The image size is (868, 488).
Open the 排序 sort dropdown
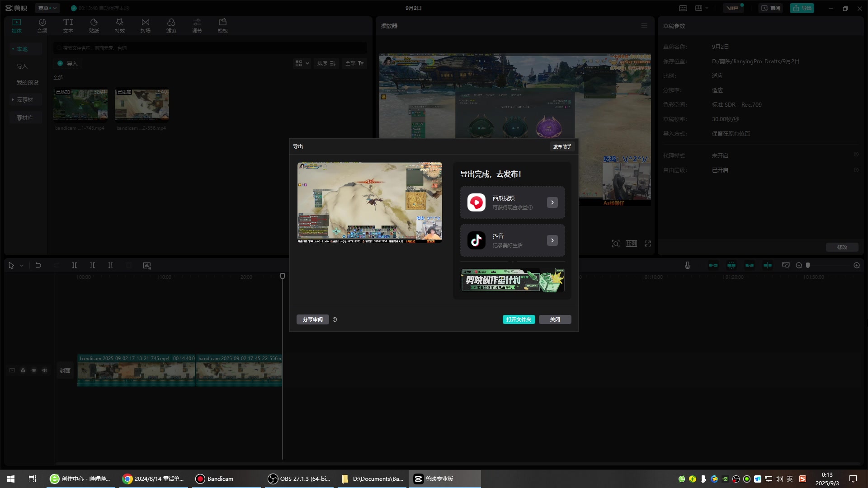point(326,63)
